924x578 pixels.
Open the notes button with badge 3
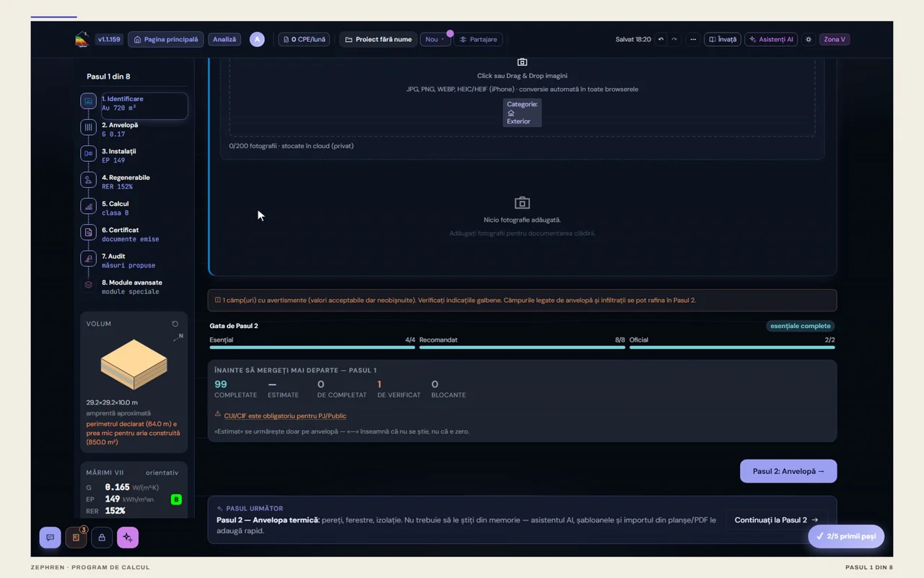coord(76,538)
